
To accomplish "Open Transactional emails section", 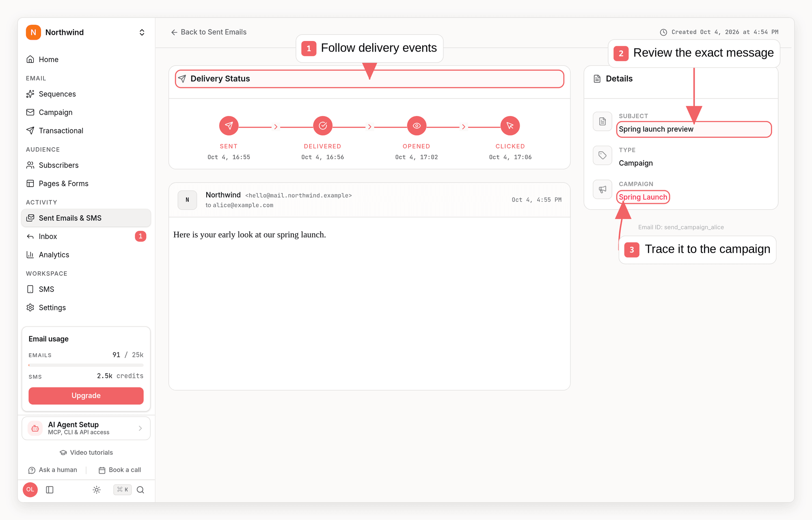I will click(86, 131).
